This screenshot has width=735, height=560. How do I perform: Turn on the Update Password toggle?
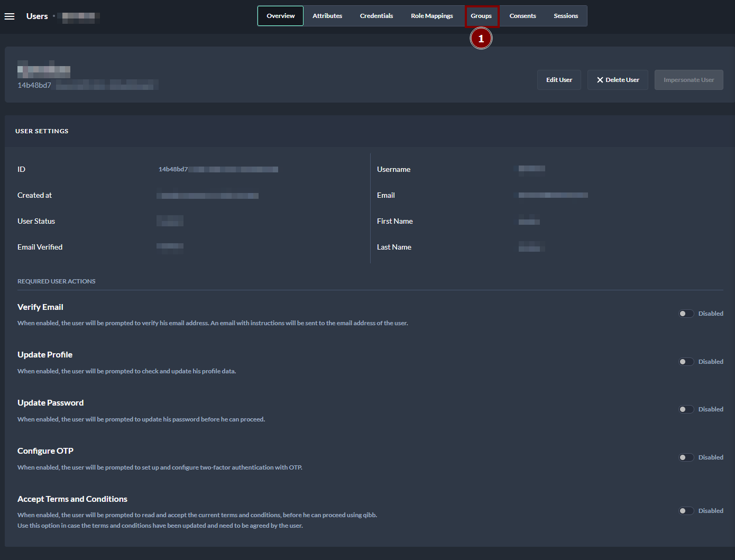click(686, 409)
